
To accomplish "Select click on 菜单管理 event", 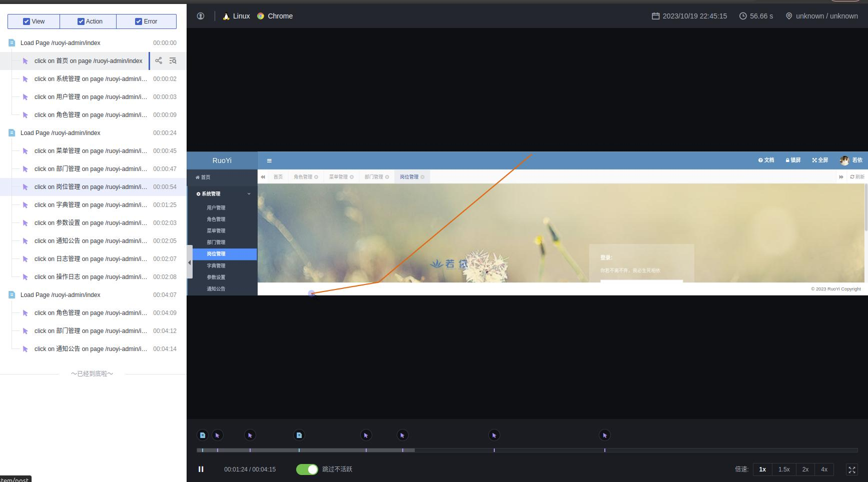I will coord(93,151).
